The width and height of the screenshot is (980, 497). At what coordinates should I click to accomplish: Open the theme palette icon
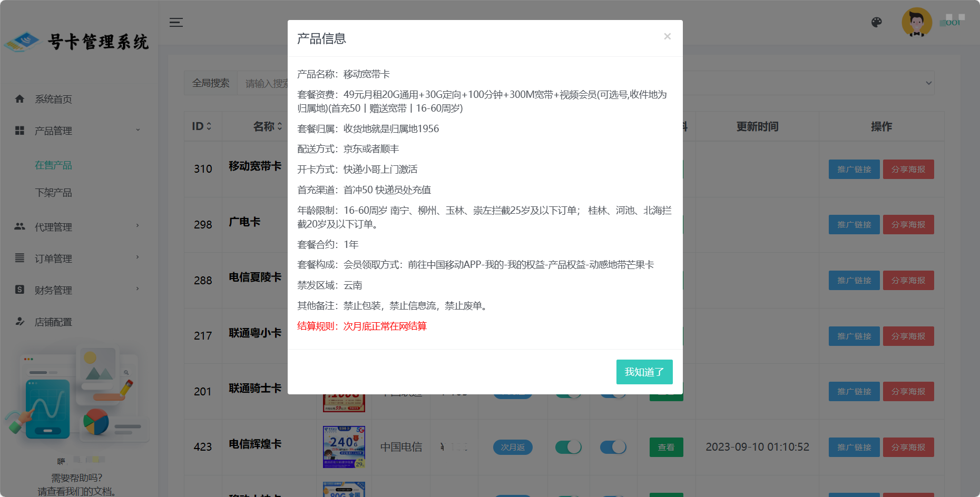877,22
